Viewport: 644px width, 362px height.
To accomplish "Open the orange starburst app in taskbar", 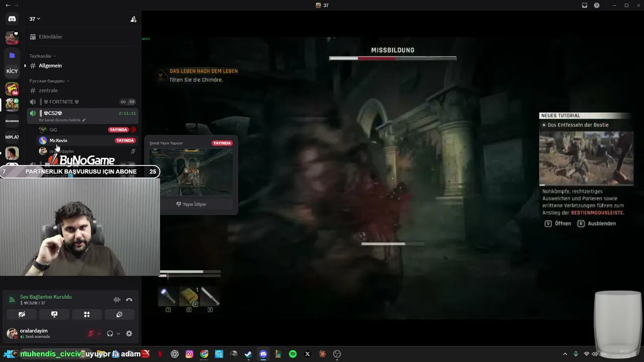I will (x=323, y=354).
